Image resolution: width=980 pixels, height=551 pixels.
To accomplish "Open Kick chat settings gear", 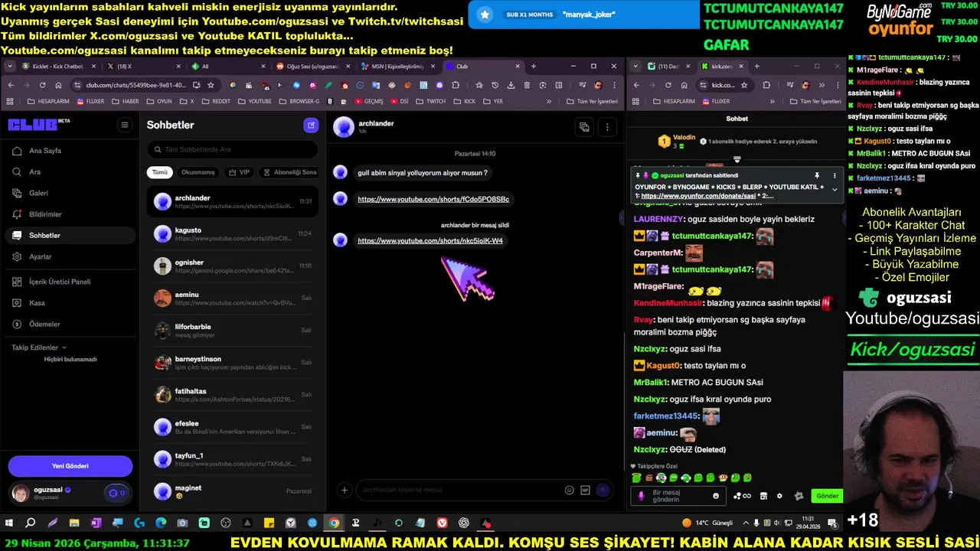I will click(779, 496).
